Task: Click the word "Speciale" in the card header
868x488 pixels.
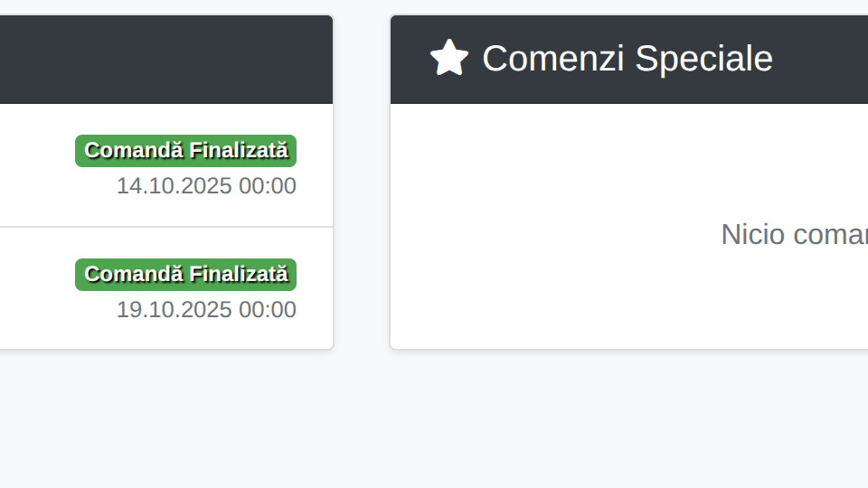Action: coord(703,59)
